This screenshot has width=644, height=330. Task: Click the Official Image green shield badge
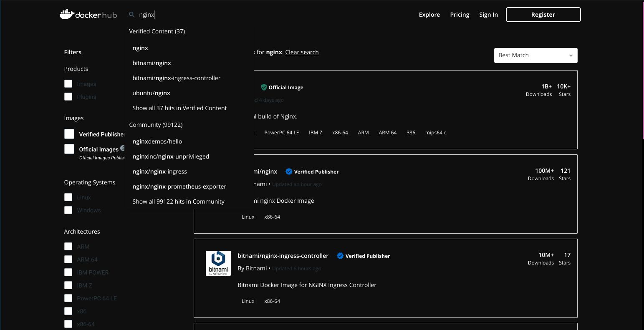coord(264,87)
